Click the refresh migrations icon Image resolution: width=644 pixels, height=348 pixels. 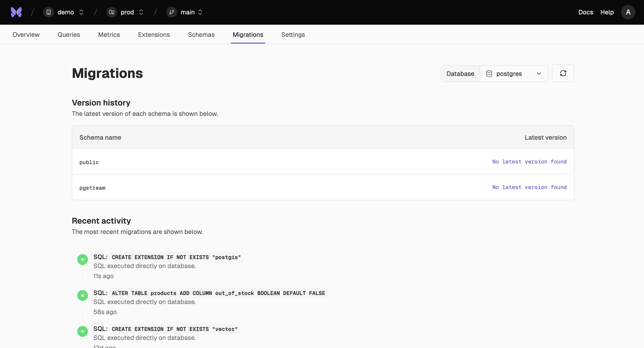click(563, 73)
